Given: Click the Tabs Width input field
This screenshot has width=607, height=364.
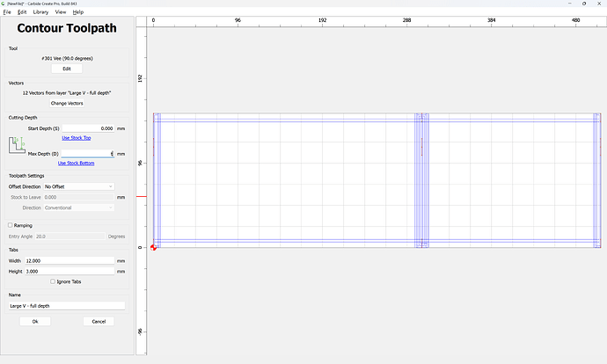Looking at the screenshot, I should tap(69, 261).
